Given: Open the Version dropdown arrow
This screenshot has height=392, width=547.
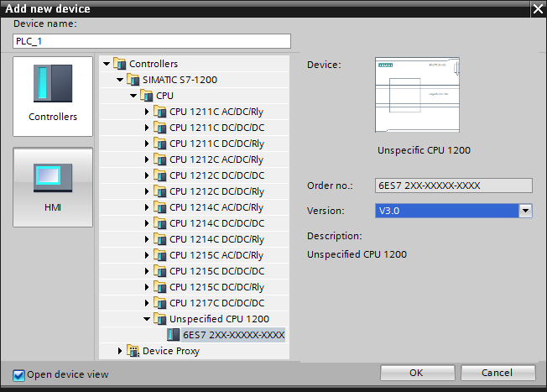Looking at the screenshot, I should click(525, 211).
